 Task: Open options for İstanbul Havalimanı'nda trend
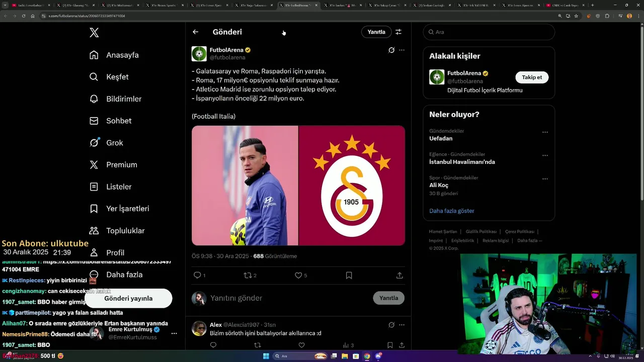[545, 155]
